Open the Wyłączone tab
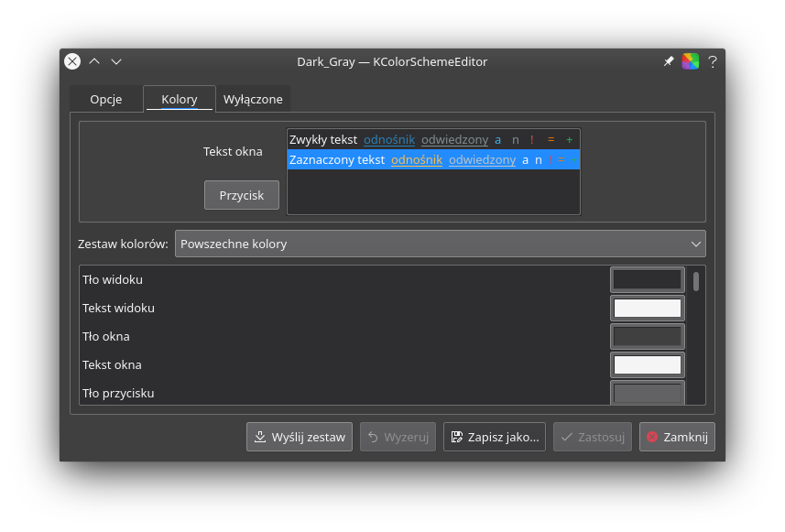Viewport: 785px width, 532px height. (x=253, y=99)
